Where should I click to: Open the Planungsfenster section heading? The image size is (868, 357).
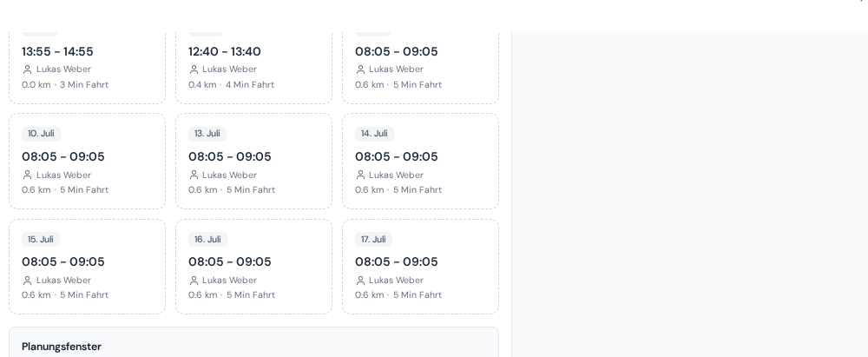[x=62, y=347]
